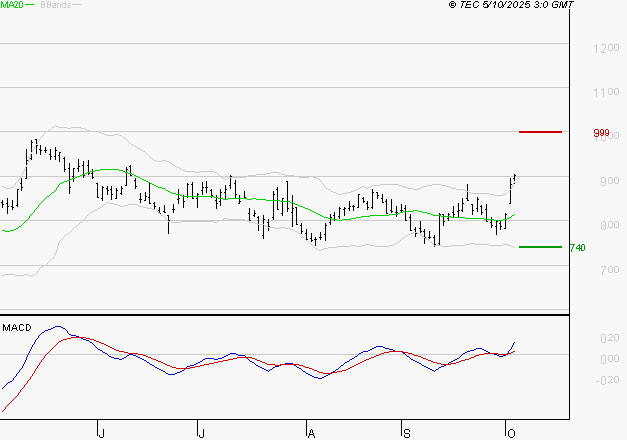Select the 999 resistance price label
This screenshot has width=627, height=440.
(x=601, y=133)
